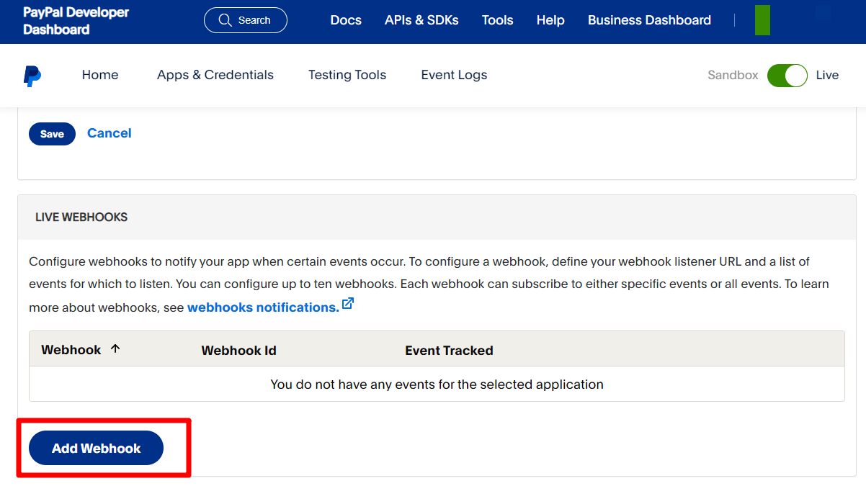This screenshot has width=866, height=504.
Task: Click the magnifier icon in Search
Action: pos(226,20)
